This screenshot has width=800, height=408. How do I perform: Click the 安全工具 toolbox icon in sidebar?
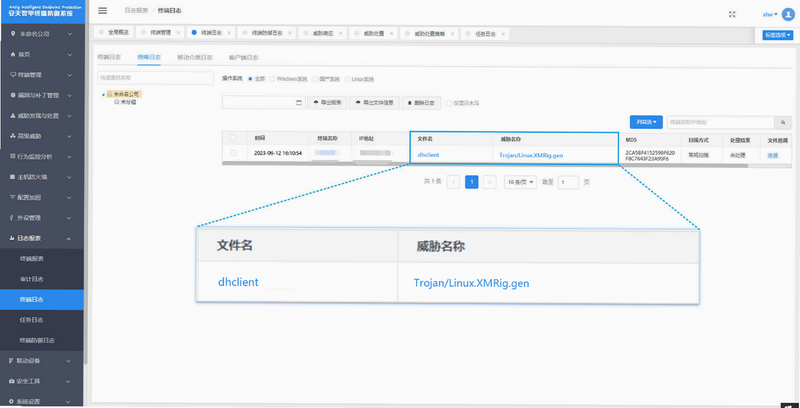tap(13, 381)
